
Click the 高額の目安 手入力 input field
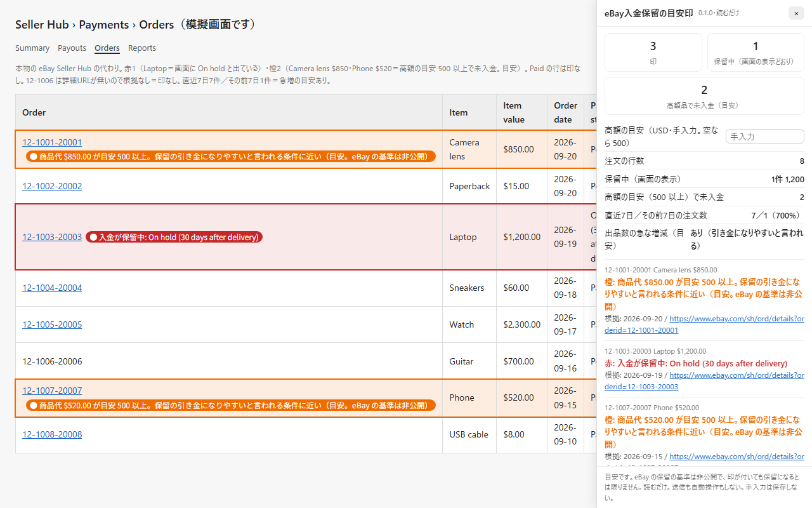764,137
